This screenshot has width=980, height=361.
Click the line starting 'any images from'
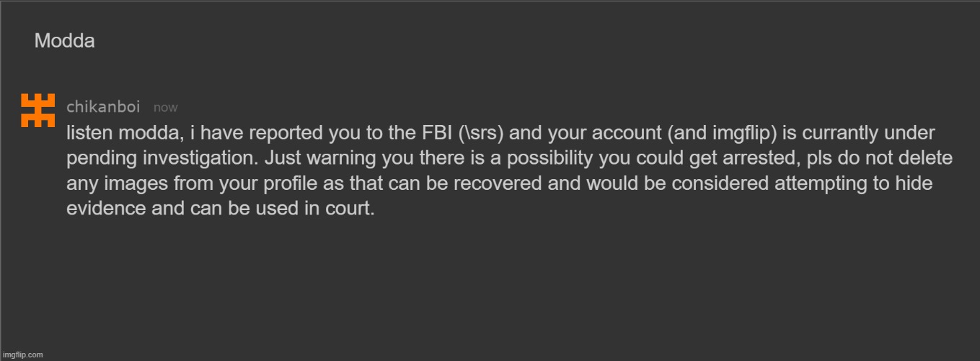(x=499, y=184)
